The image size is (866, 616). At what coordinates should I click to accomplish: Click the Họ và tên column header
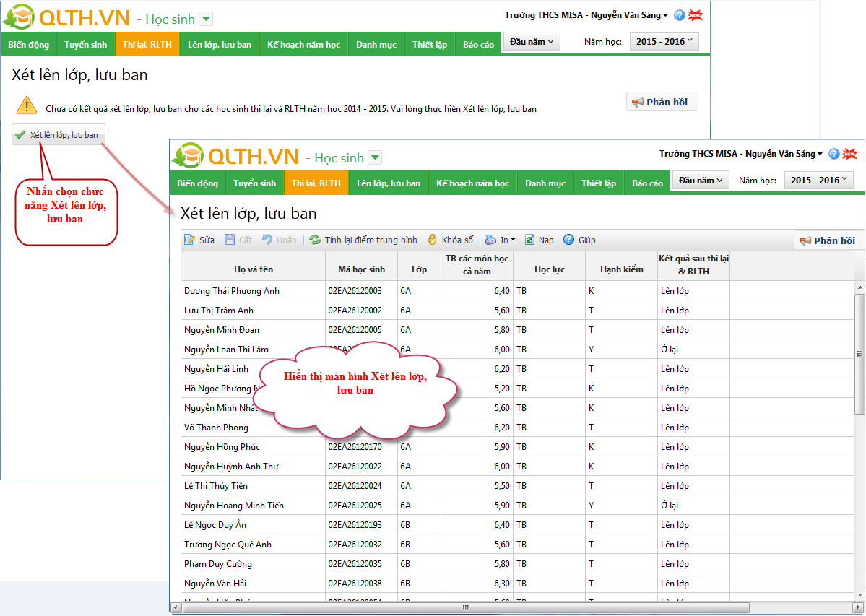(x=253, y=269)
